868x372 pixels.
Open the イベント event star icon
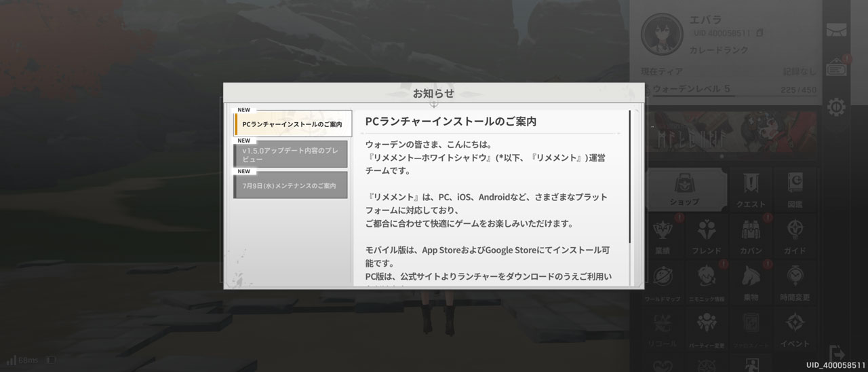[x=795, y=328]
